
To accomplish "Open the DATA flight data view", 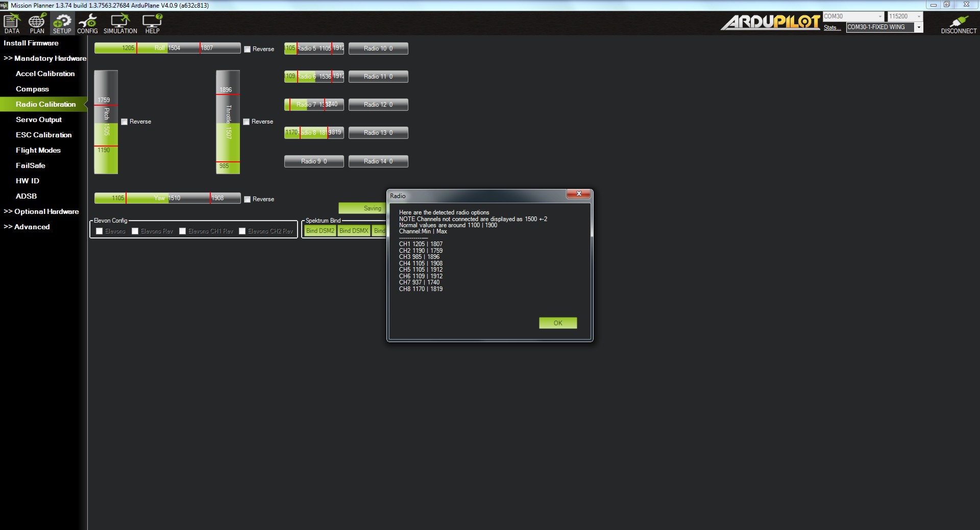I will tap(12, 23).
